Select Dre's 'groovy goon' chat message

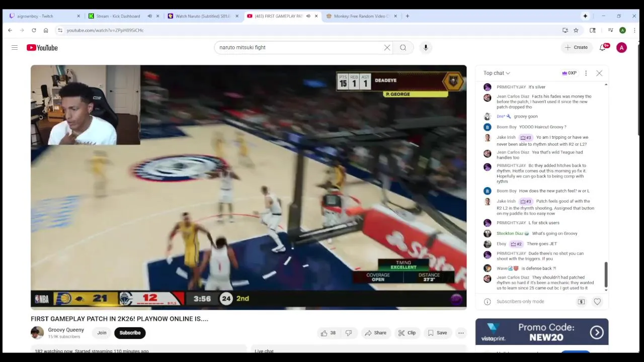525,117
